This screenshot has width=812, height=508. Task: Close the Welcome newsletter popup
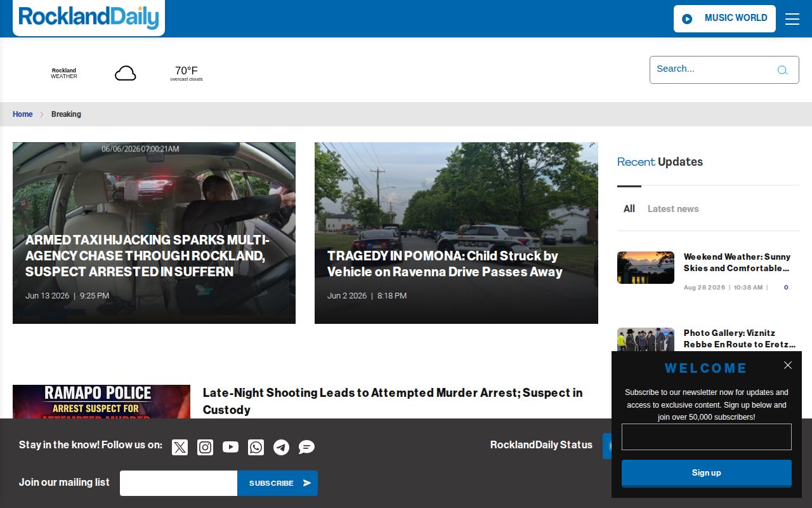point(788,365)
